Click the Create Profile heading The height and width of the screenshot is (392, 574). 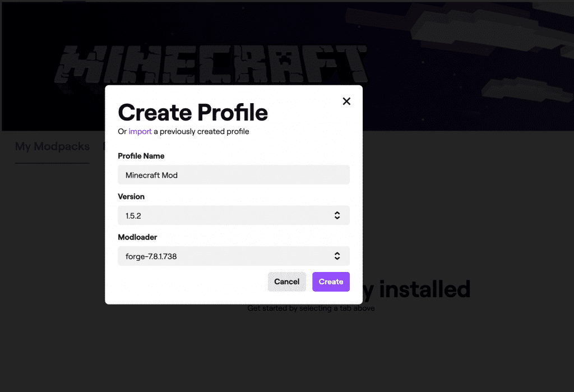[193, 113]
